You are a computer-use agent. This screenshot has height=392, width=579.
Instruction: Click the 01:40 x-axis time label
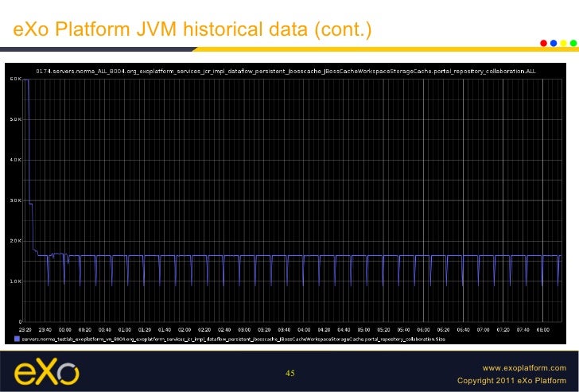tap(165, 330)
